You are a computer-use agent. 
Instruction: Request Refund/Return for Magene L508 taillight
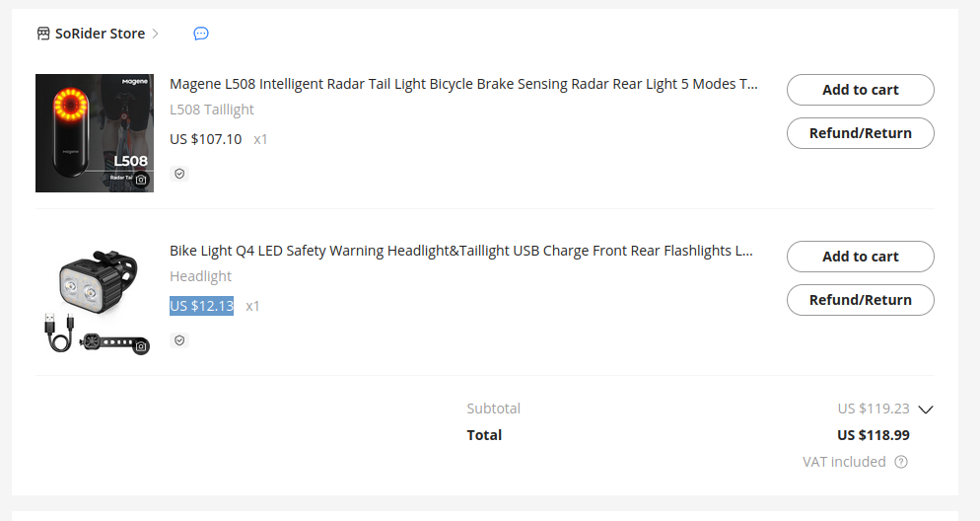860,133
